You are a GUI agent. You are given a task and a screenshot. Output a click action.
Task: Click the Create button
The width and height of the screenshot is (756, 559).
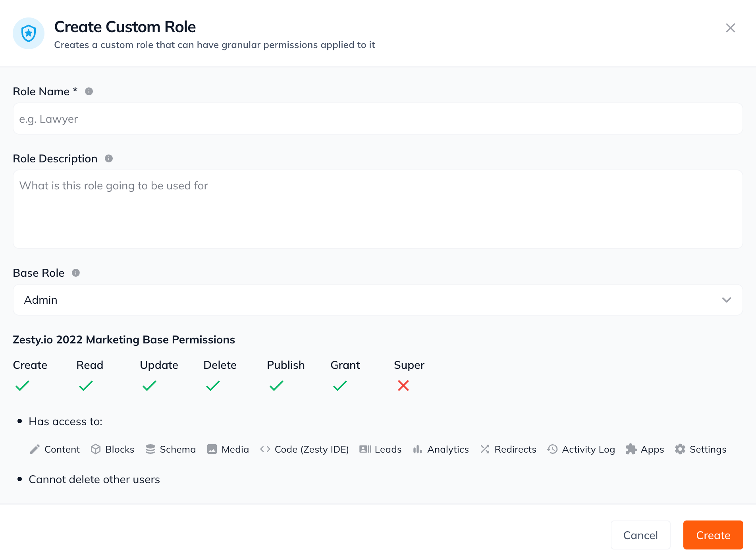point(713,535)
